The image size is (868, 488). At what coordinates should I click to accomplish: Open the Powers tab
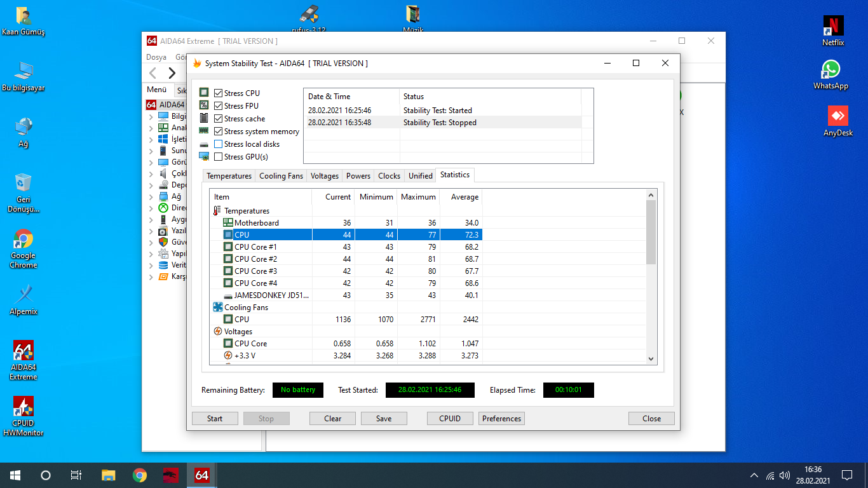pos(358,176)
